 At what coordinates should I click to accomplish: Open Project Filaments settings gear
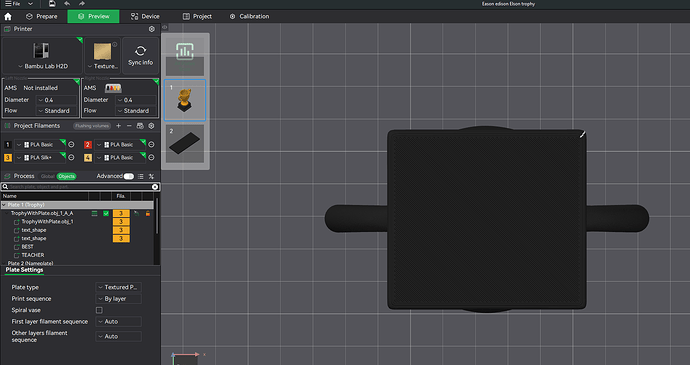tap(151, 126)
